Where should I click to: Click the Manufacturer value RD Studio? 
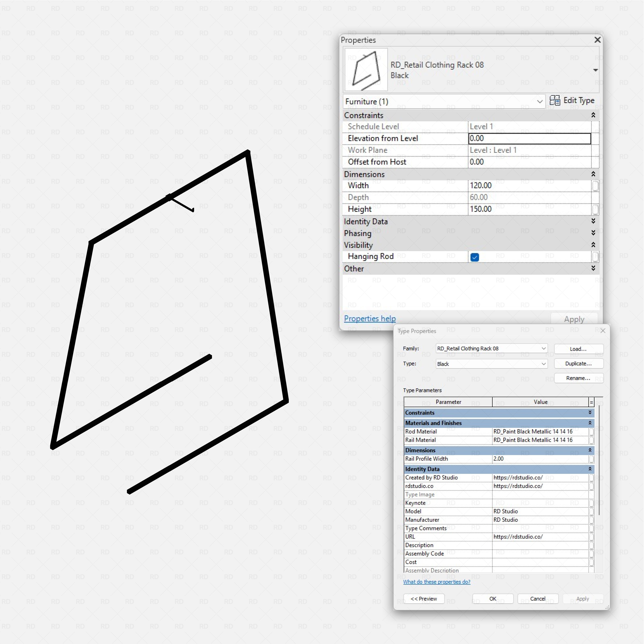pyautogui.click(x=540, y=520)
